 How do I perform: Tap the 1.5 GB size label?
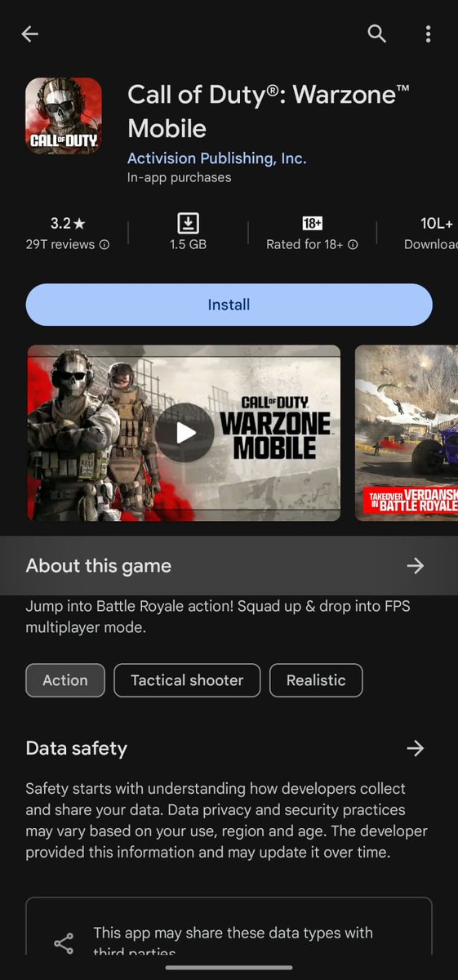188,244
